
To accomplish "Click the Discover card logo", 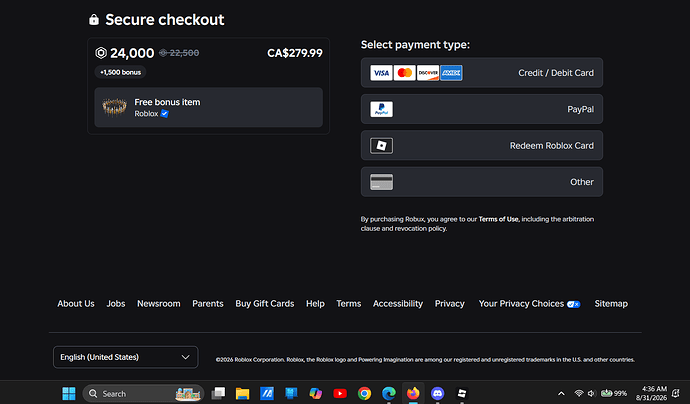I will pos(428,73).
